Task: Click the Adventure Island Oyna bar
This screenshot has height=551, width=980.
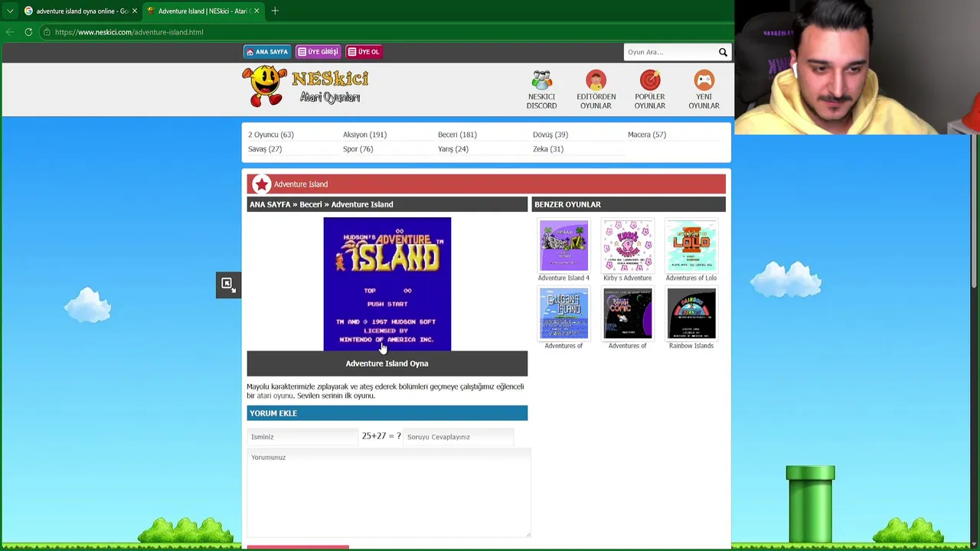Action: pyautogui.click(x=387, y=364)
